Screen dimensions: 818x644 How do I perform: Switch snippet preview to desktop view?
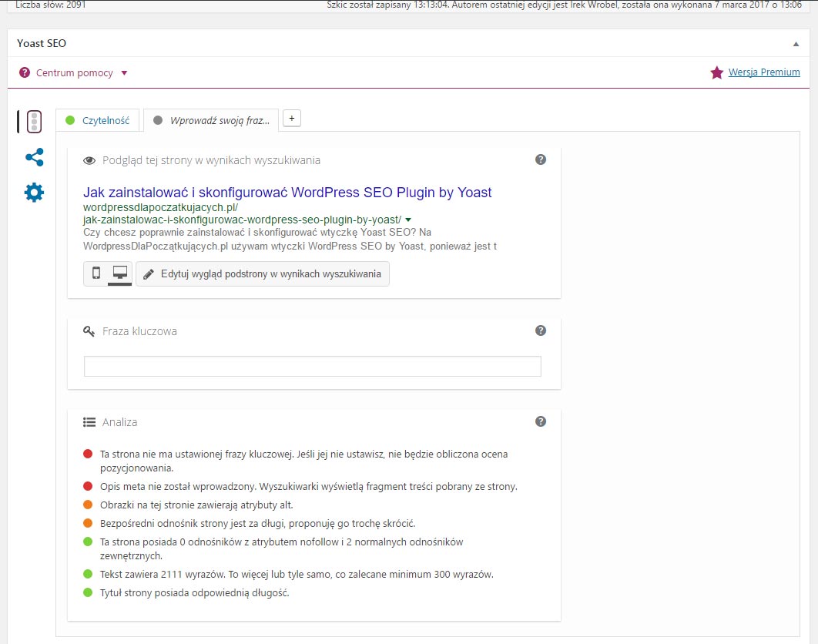[x=120, y=273]
